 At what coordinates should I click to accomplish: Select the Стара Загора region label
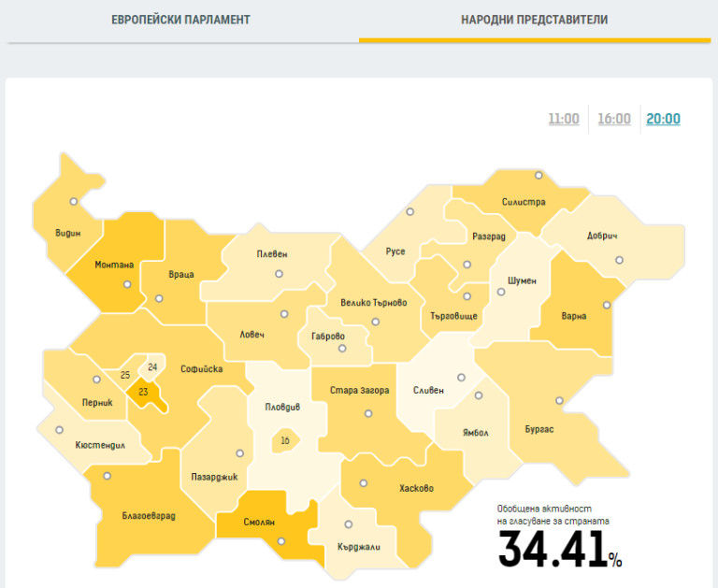[360, 390]
